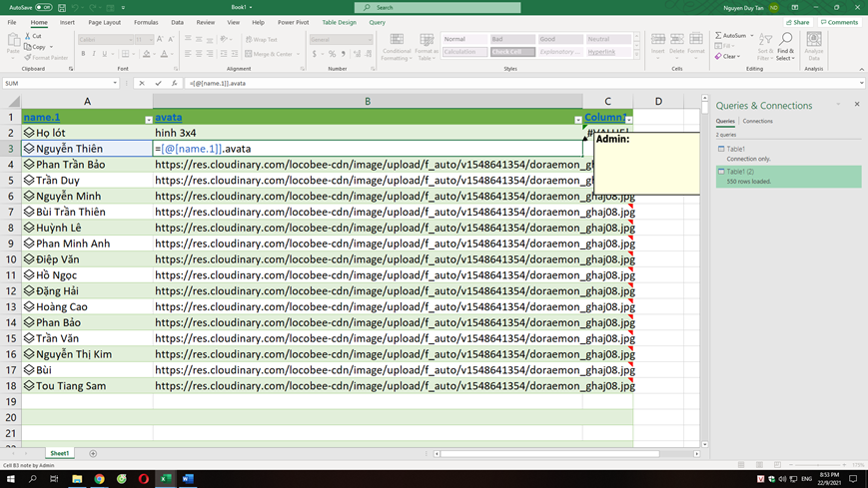Expand the formula bar
Screen dimensions: 868x488
point(861,83)
